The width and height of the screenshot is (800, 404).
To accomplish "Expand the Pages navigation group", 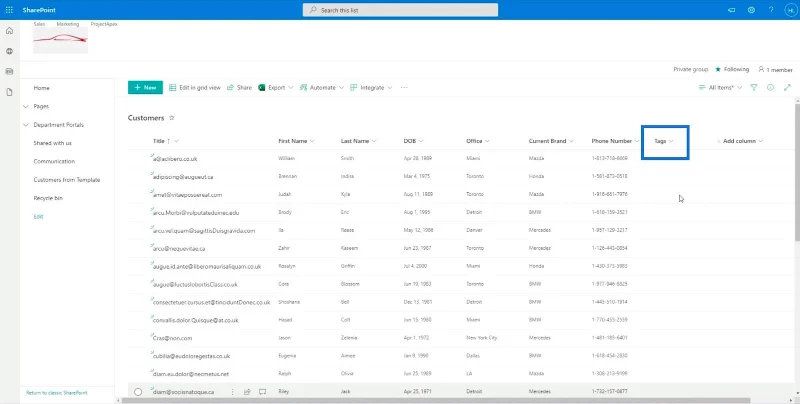I will pyautogui.click(x=26, y=107).
